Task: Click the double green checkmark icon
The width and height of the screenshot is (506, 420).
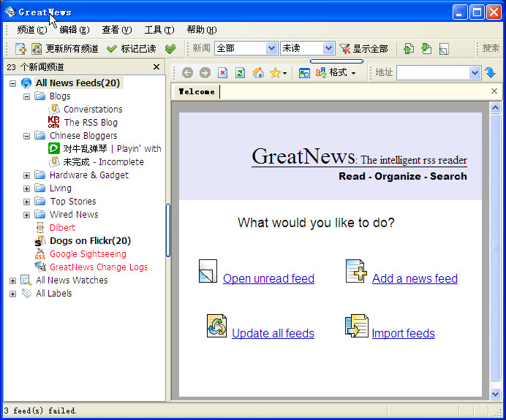Action: tap(170, 49)
